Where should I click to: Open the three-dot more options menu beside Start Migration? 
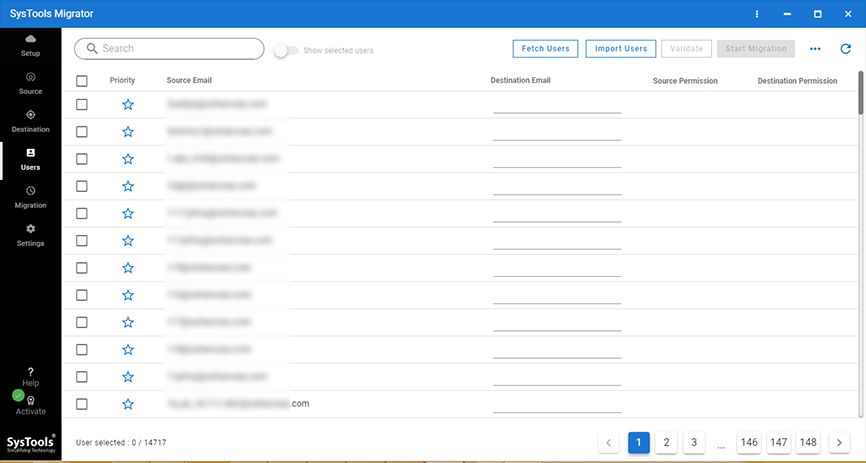coord(815,49)
